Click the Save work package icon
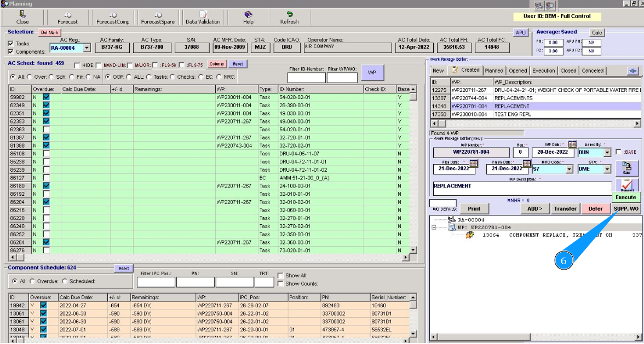The image size is (644, 344). 626,167
